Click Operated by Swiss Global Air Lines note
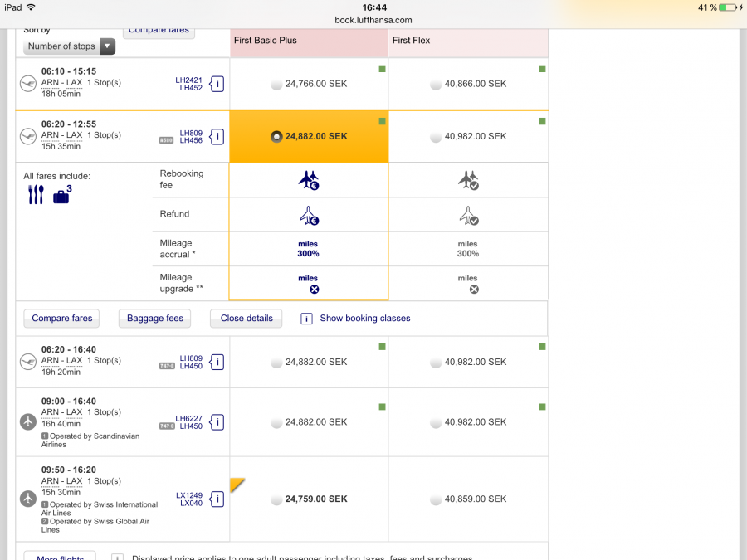The image size is (747, 560). 95,526
